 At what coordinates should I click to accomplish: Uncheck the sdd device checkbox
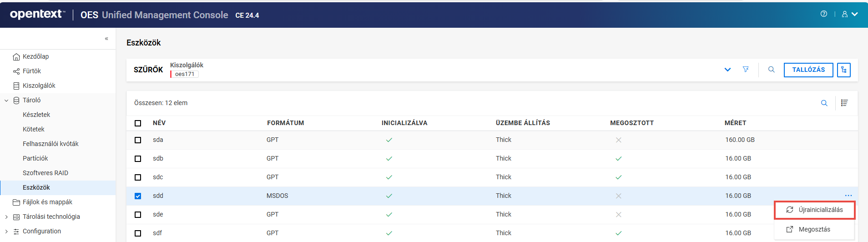click(x=138, y=196)
